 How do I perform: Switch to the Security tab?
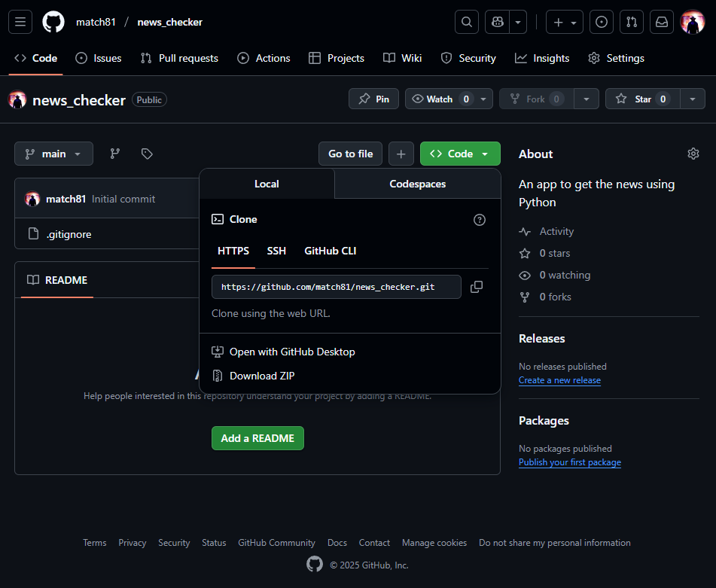click(x=468, y=58)
